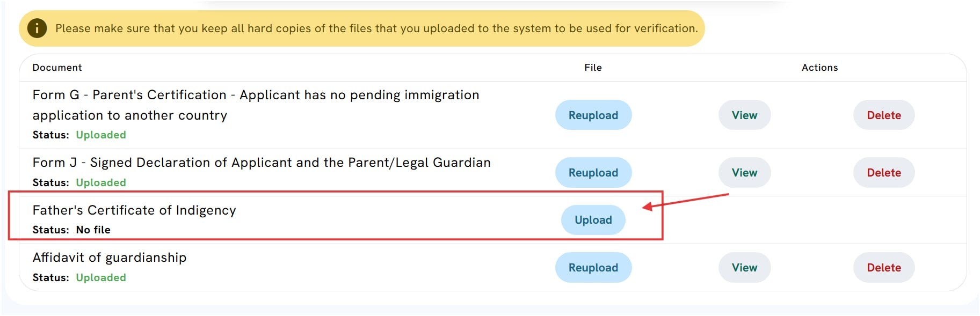Click the info icon in yellow notice banner
The image size is (980, 316).
click(37, 28)
